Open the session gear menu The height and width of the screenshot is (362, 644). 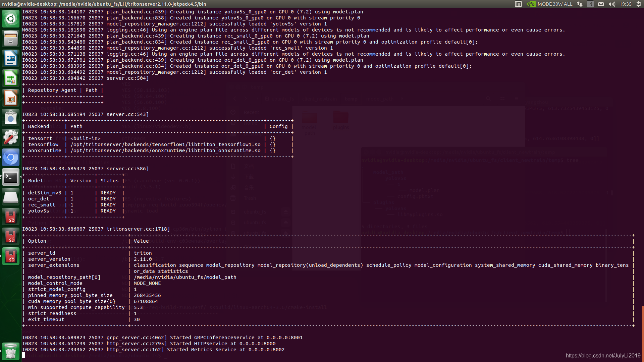[639, 4]
